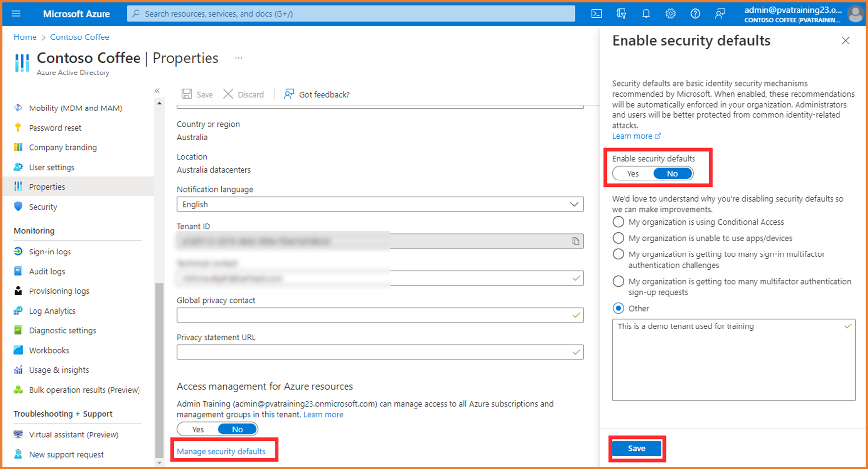Open portal settings gear
The width and height of the screenshot is (868, 469).
point(670,14)
